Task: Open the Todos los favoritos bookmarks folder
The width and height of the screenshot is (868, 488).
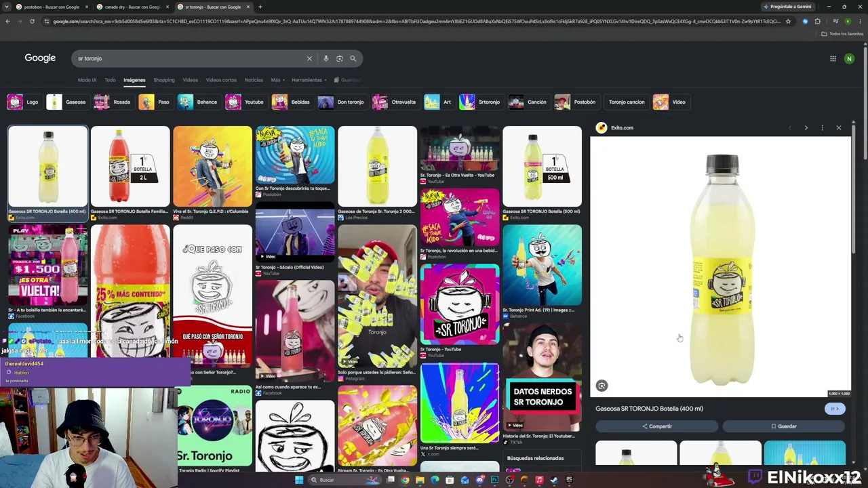Action: (x=842, y=34)
